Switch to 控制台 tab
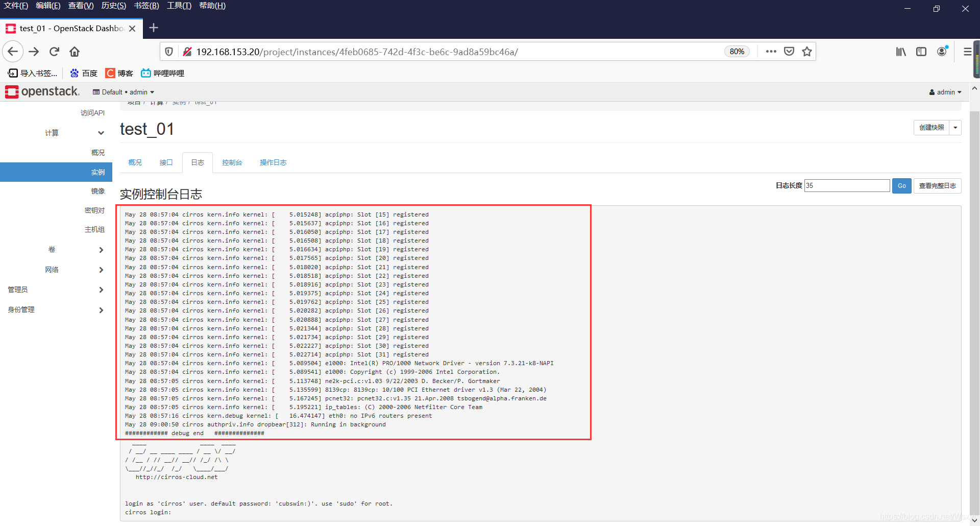Image resolution: width=980 pixels, height=526 pixels. click(232, 162)
